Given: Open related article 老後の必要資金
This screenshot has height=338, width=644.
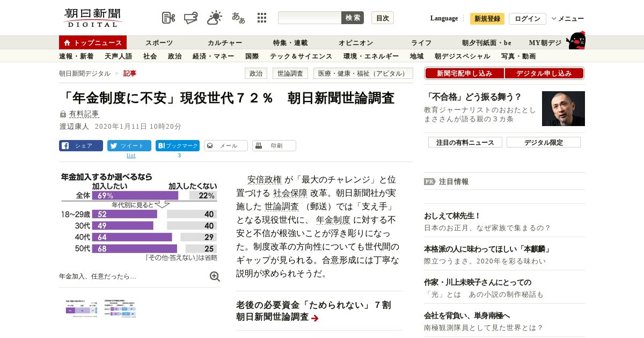Looking at the screenshot, I should 314,311.
